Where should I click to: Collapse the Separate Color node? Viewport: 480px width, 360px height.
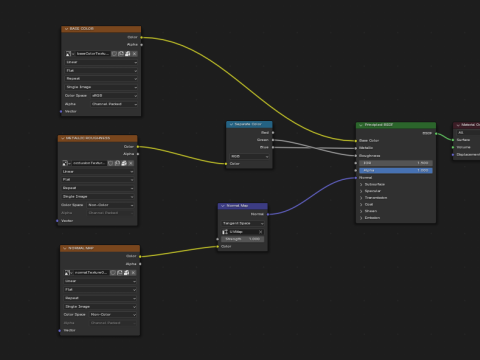[231, 124]
